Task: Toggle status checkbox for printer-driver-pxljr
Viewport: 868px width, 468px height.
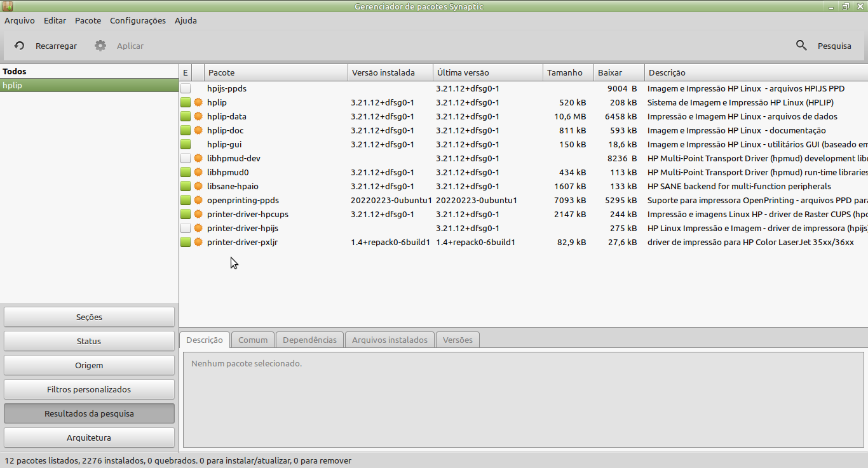Action: tap(186, 242)
